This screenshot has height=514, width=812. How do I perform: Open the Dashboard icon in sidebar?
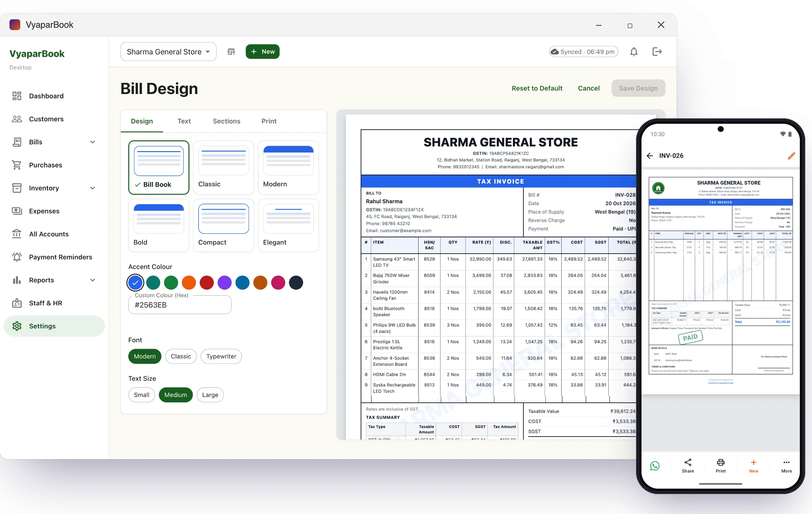click(17, 96)
